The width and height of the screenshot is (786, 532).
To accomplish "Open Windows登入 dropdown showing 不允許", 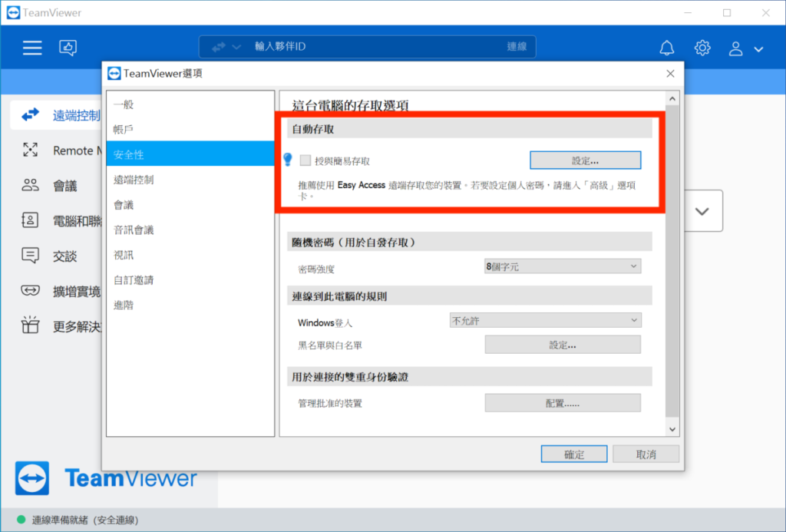I will click(x=546, y=320).
